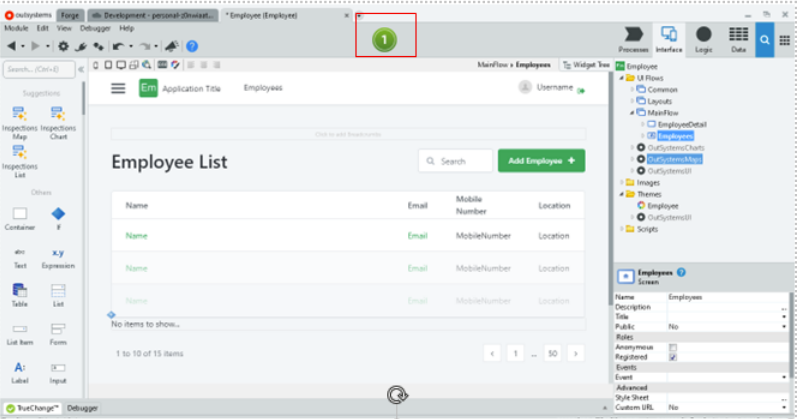This screenshot has width=797, height=419.
Task: Switch preview to phone device icon
Action: [96, 65]
